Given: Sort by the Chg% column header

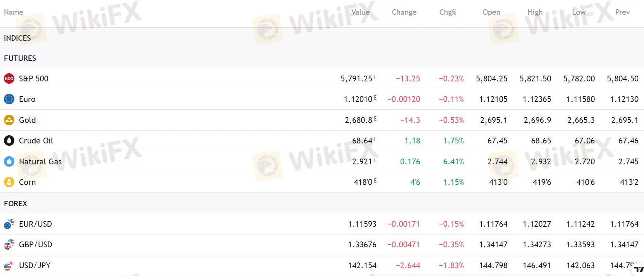Looking at the screenshot, I should (x=448, y=12).
